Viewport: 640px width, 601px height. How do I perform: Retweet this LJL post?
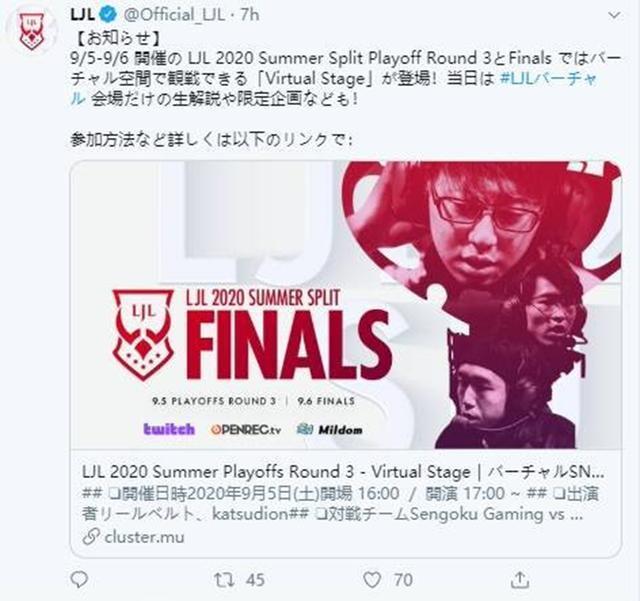click(x=224, y=580)
